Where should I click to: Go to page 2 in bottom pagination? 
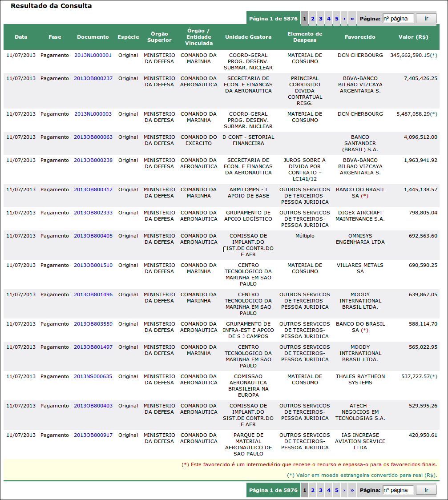pyautogui.click(x=313, y=490)
